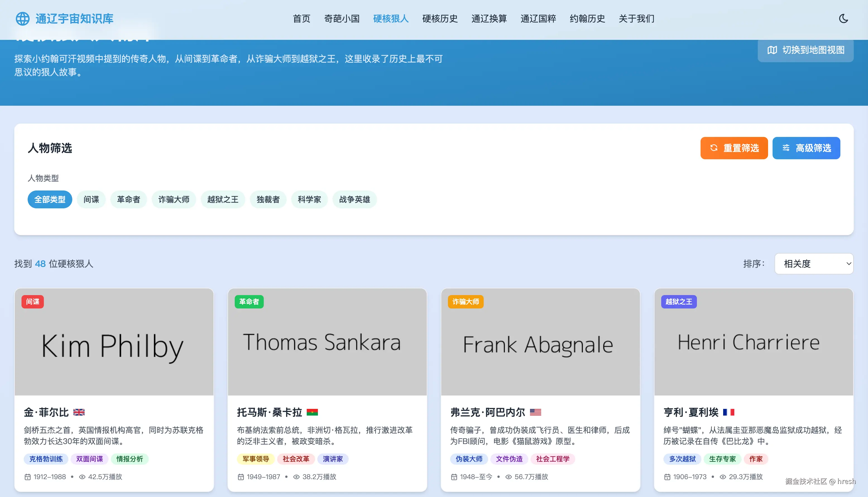Click the calendar icon on Kim Philby card
The height and width of the screenshot is (497, 868).
click(28, 477)
